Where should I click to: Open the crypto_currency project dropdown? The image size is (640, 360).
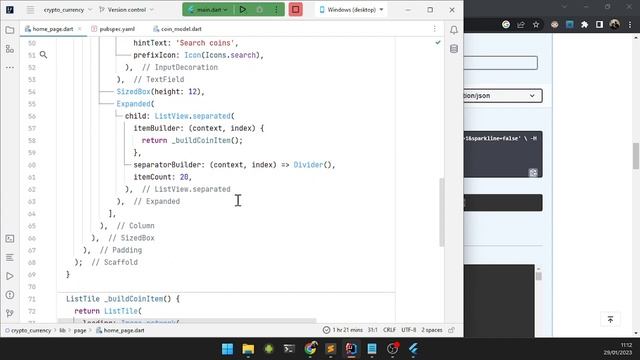68,9
